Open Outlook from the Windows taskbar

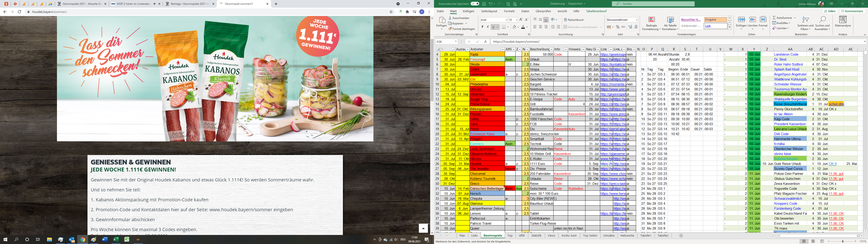pyautogui.click(x=71, y=240)
